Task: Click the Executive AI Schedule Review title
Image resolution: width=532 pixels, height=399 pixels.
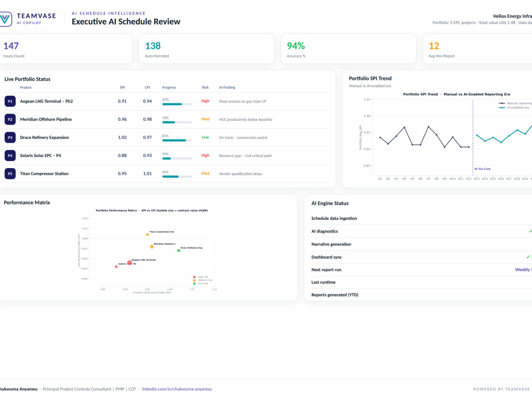Action: click(126, 22)
